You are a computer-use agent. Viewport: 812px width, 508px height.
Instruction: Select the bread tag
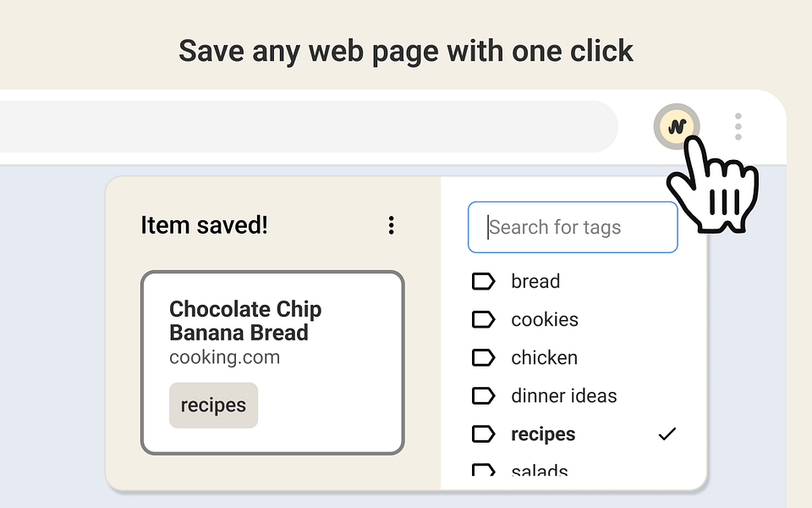coord(535,281)
